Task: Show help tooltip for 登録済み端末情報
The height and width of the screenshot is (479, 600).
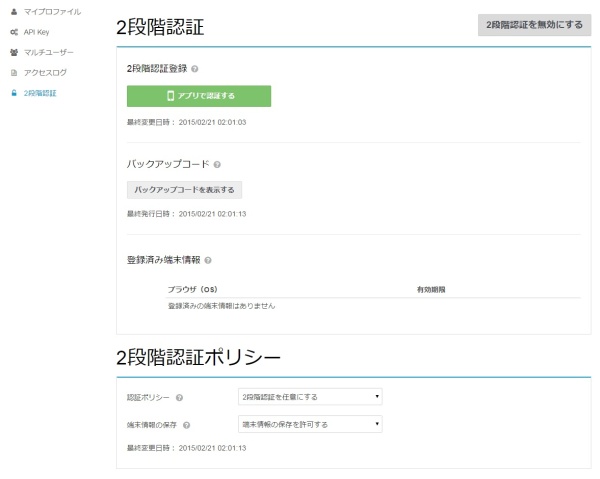Action: coord(207,260)
